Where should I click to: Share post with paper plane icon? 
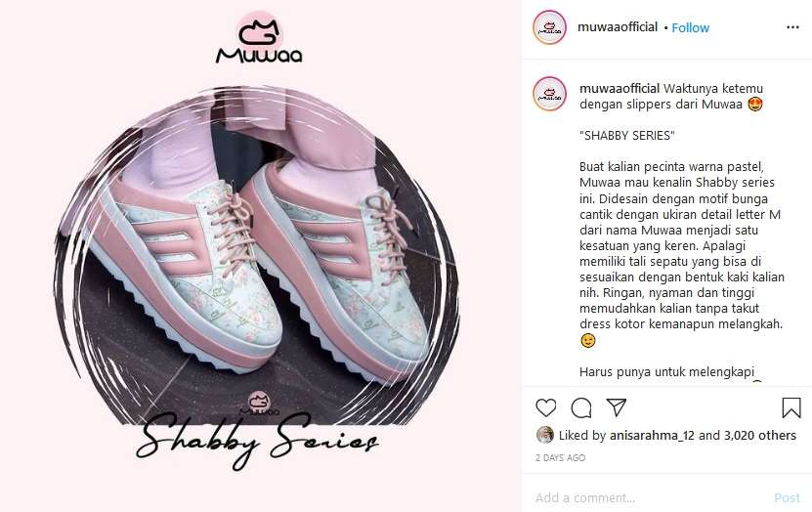pyautogui.click(x=617, y=407)
